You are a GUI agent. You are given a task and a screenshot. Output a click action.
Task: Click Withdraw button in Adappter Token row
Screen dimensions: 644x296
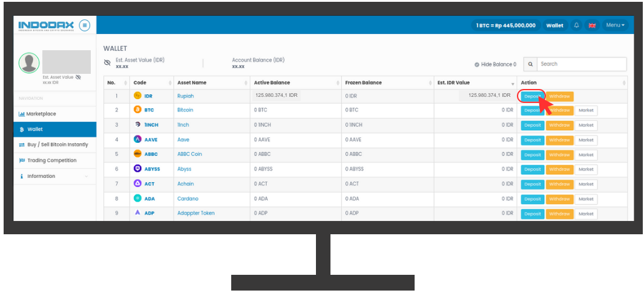pos(559,214)
